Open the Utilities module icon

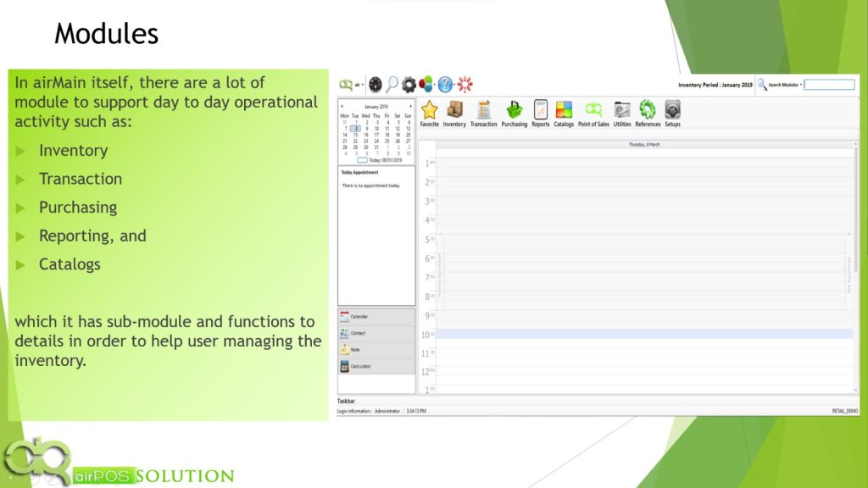(x=622, y=110)
